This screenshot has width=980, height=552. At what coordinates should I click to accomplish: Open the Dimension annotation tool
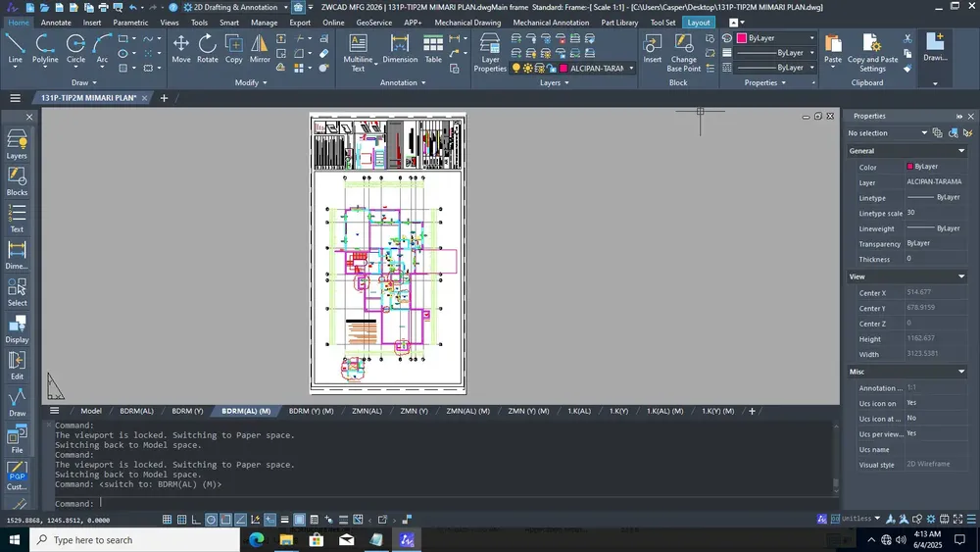pyautogui.click(x=400, y=49)
